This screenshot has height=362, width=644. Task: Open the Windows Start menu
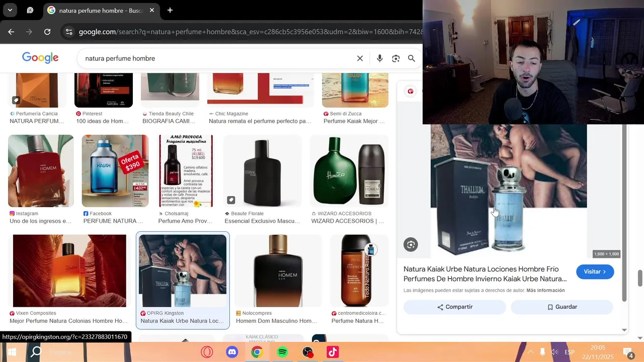tap(12, 352)
